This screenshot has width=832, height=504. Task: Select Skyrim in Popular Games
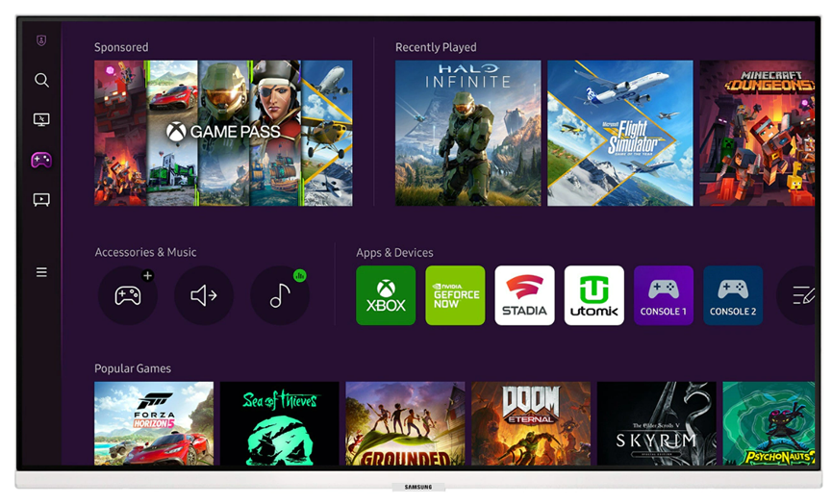657,423
